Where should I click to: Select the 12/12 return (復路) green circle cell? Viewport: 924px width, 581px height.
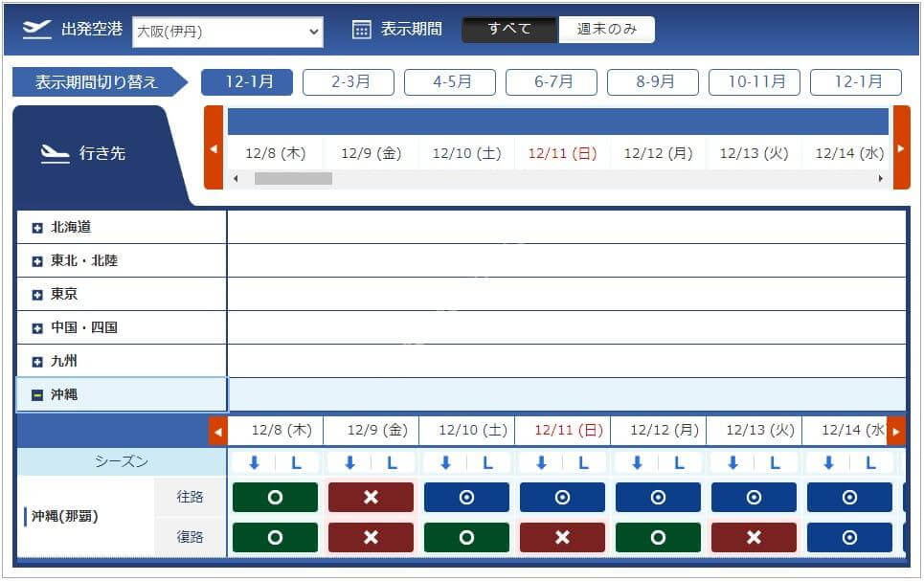pos(658,537)
